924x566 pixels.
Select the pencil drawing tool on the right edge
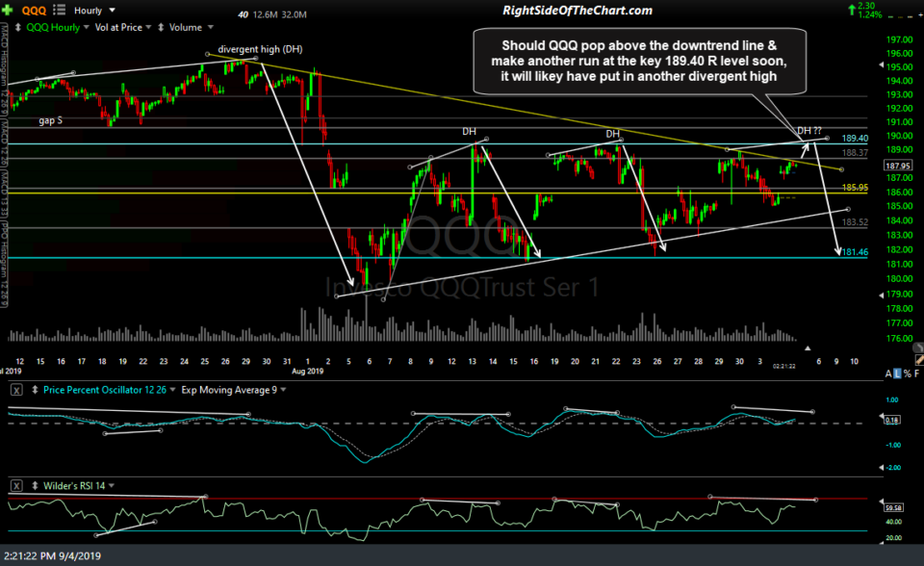click(x=919, y=361)
